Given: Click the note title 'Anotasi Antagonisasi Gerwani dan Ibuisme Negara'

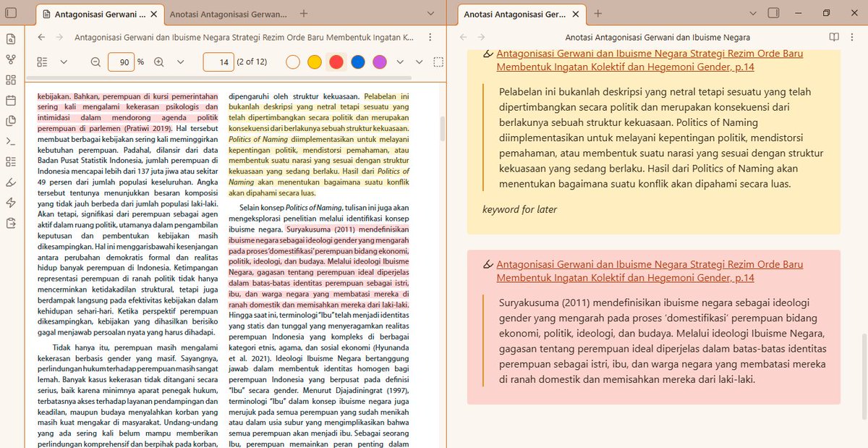Looking at the screenshot, I should pyautogui.click(x=658, y=37).
